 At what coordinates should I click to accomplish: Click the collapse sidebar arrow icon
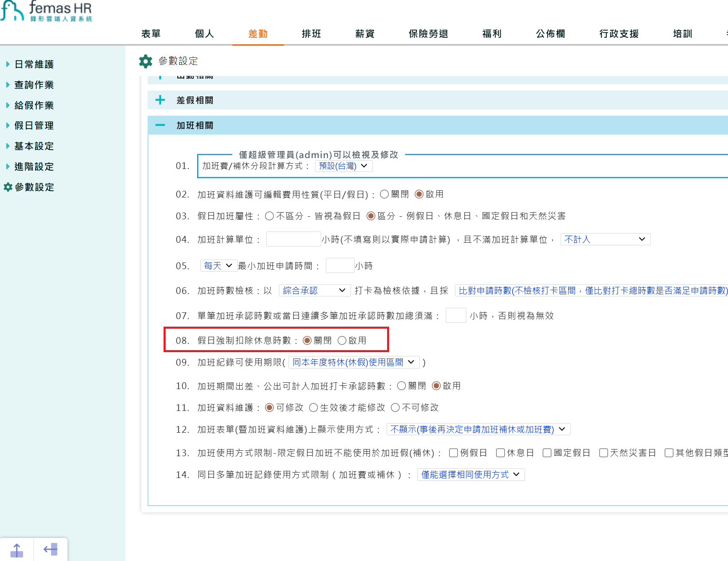click(50, 549)
